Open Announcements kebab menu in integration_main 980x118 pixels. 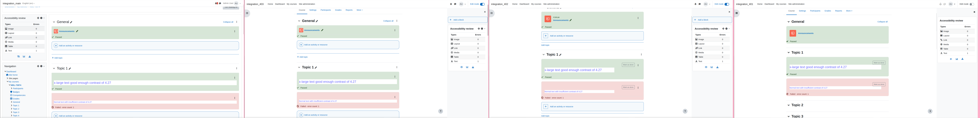point(235,31)
